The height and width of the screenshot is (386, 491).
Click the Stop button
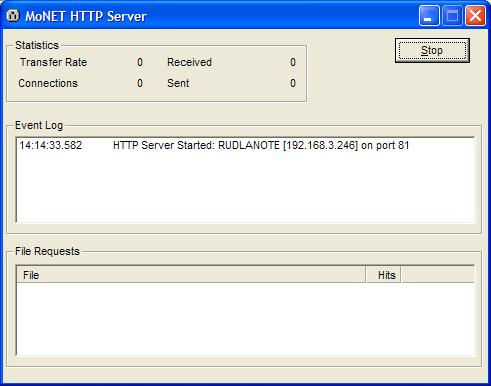click(x=432, y=50)
